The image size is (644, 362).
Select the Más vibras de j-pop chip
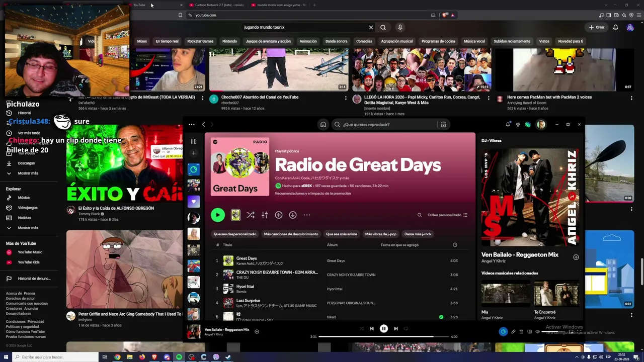point(381,234)
